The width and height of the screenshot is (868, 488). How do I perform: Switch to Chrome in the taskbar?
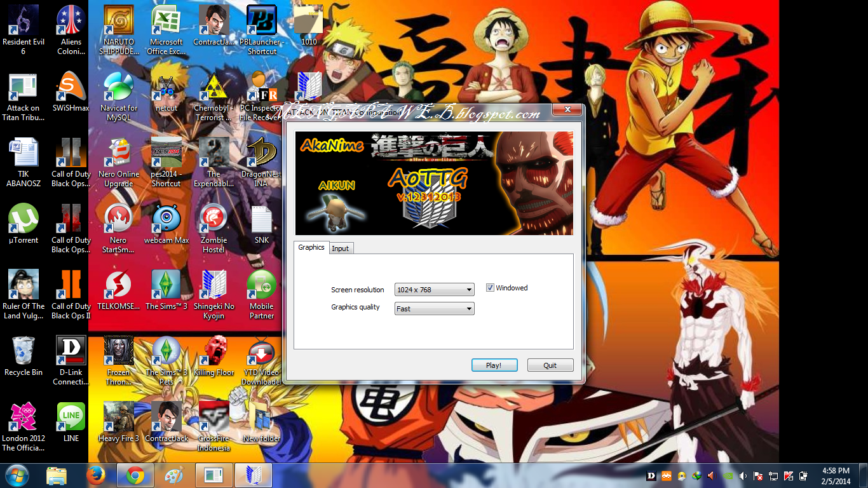point(135,475)
